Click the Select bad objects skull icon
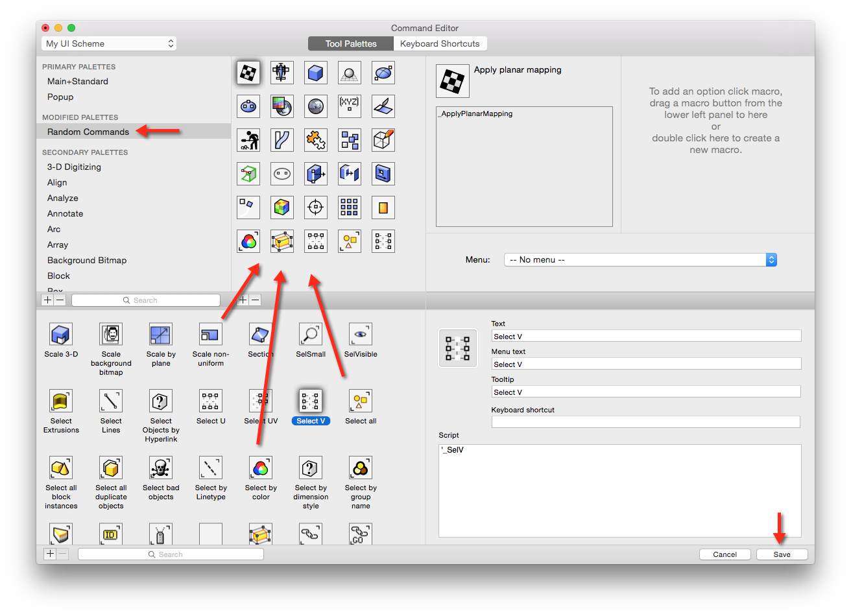Image resolution: width=851 pixels, height=616 pixels. tap(161, 468)
